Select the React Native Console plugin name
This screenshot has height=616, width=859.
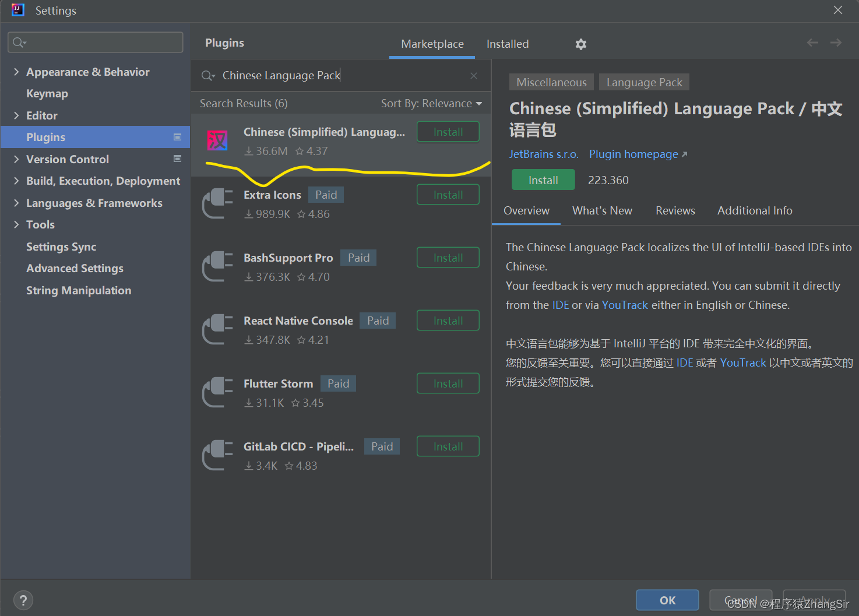click(298, 321)
